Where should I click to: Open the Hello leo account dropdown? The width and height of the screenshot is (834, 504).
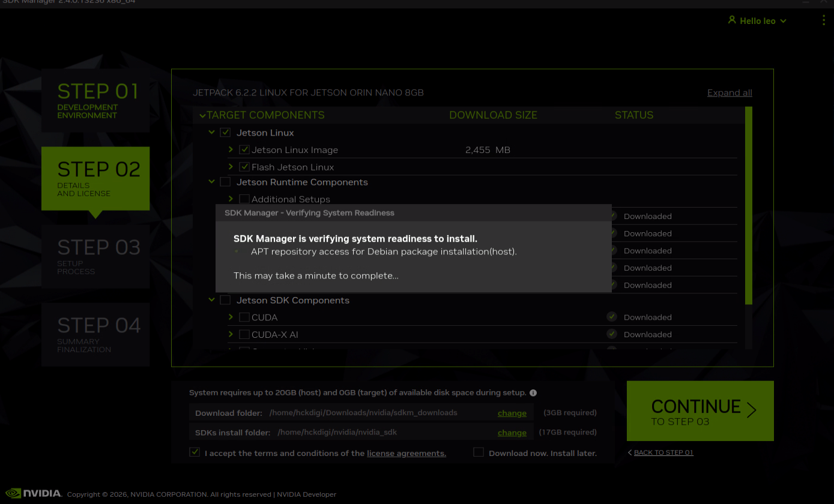tap(757, 20)
